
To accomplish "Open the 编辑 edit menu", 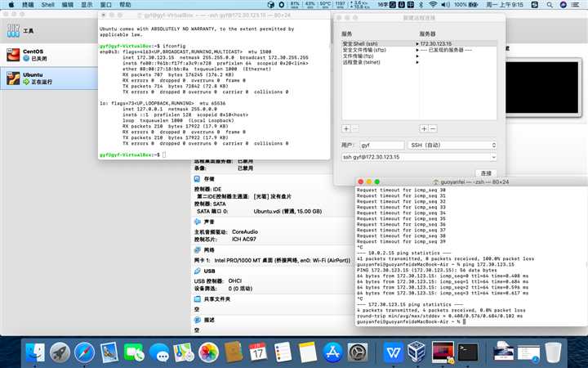I will (x=68, y=5).
